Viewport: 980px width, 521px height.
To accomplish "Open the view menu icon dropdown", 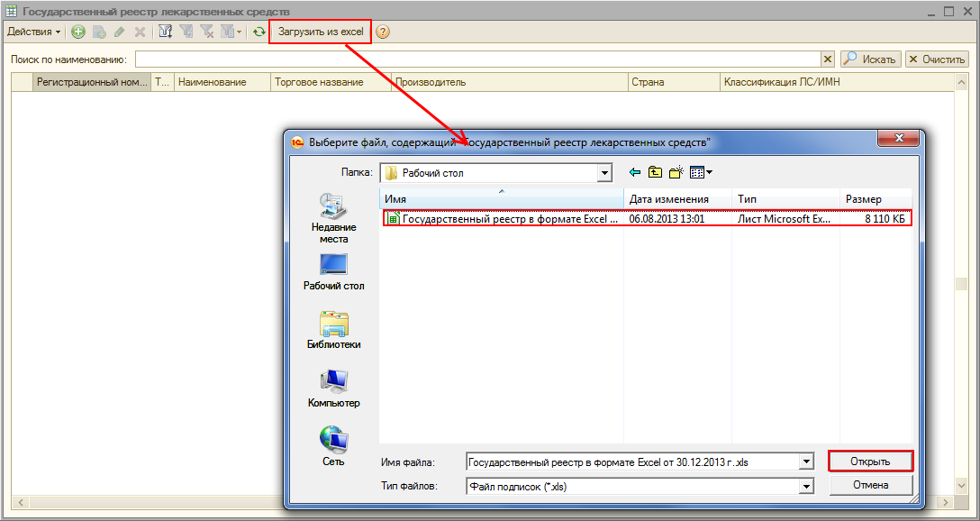I will click(702, 172).
